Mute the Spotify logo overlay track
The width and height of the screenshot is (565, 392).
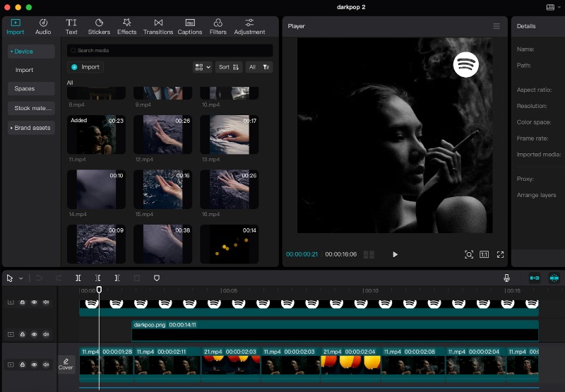(x=46, y=302)
